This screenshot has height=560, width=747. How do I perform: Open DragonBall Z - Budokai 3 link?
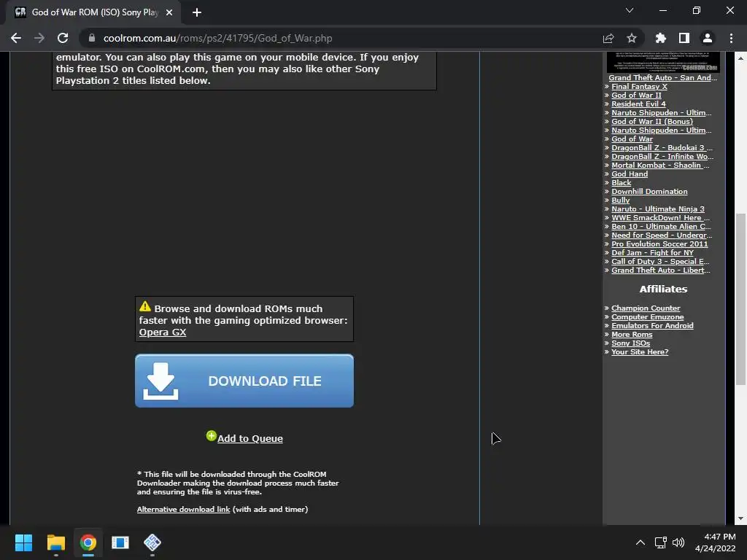coord(662,147)
